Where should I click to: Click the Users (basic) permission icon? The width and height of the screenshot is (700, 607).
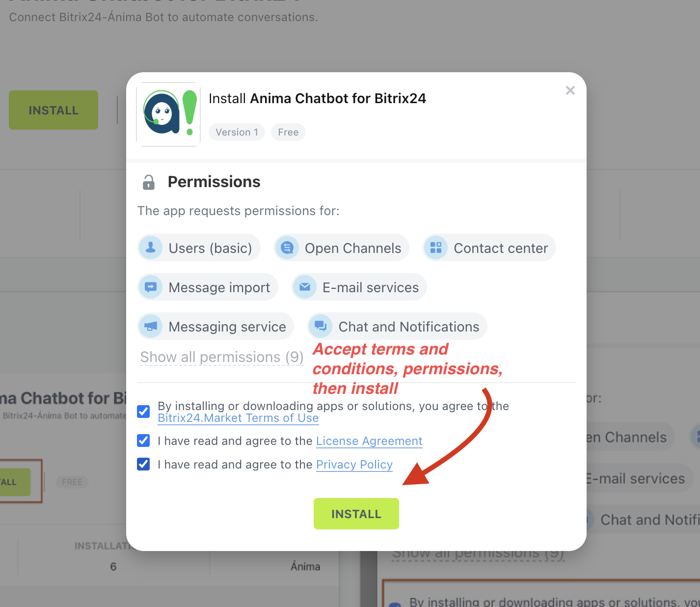pyautogui.click(x=151, y=248)
